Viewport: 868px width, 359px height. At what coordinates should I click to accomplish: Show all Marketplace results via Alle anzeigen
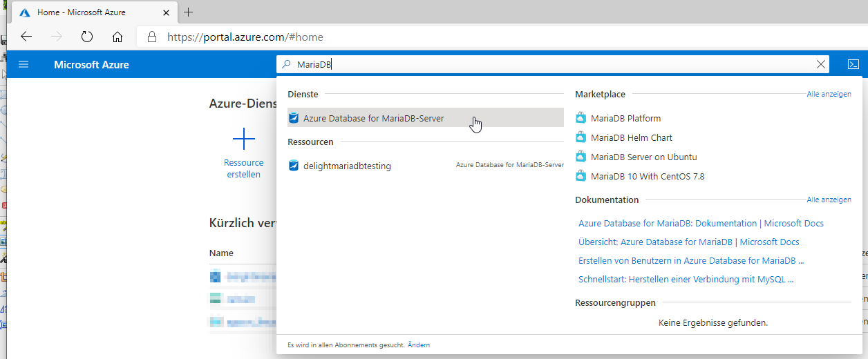click(829, 94)
